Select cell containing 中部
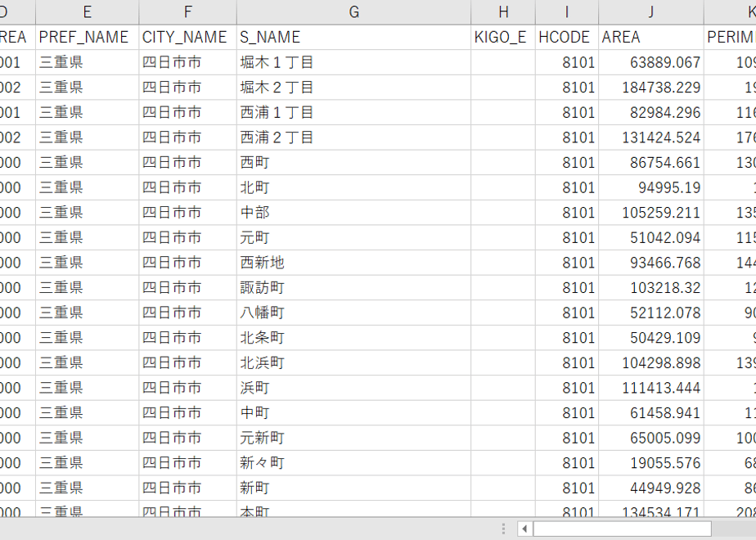This screenshot has width=756, height=540. [354, 213]
